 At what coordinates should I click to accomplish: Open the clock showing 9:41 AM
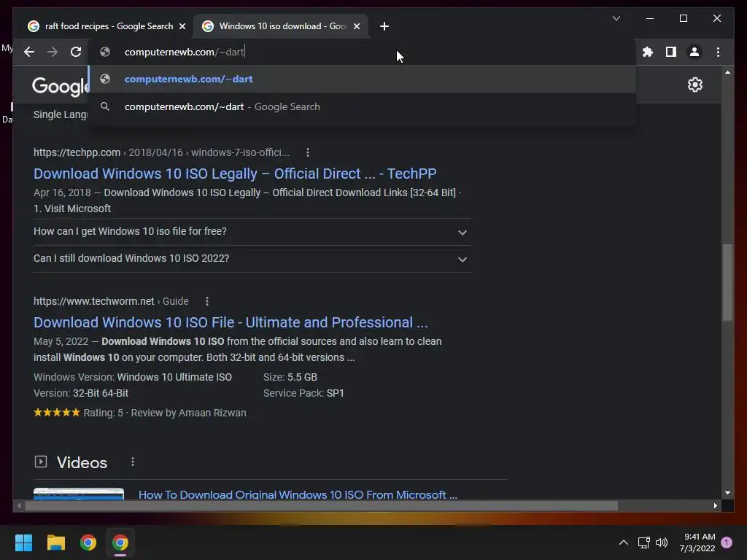697,542
